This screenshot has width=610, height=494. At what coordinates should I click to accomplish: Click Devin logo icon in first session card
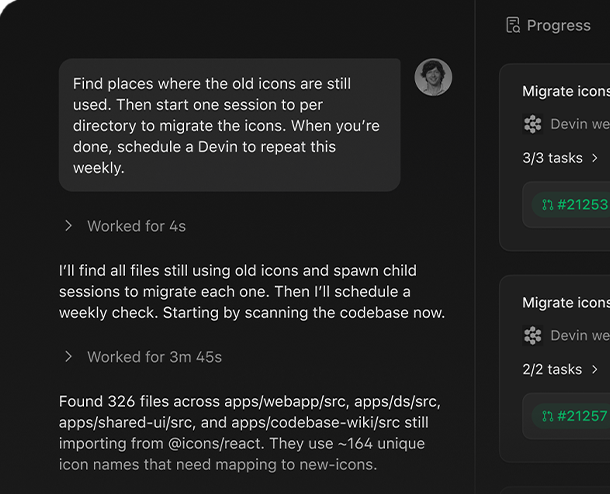click(x=532, y=124)
